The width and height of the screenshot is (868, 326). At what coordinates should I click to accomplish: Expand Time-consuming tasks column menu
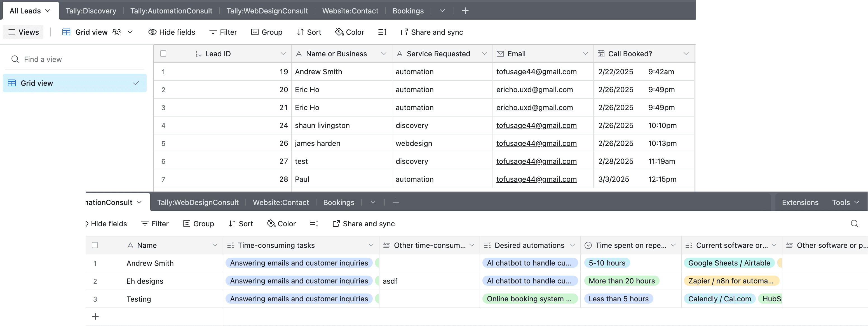pos(371,245)
